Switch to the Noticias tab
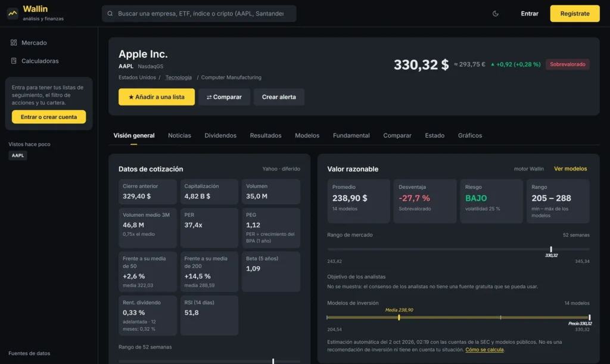 (x=179, y=135)
